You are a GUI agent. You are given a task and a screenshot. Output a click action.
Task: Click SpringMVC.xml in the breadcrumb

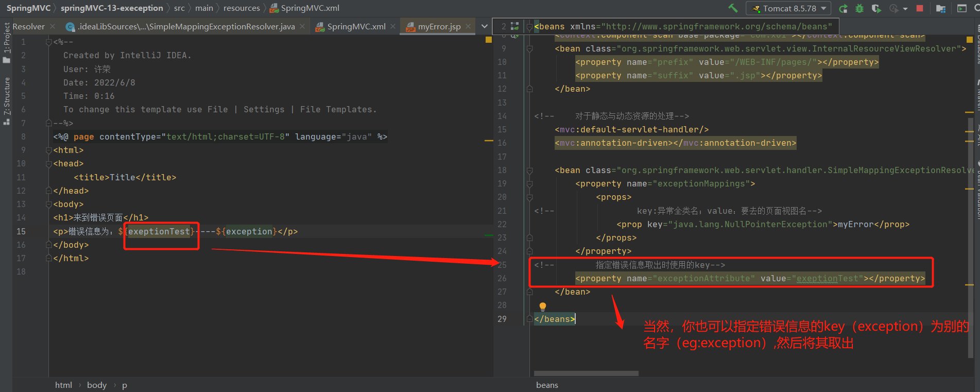coord(305,8)
